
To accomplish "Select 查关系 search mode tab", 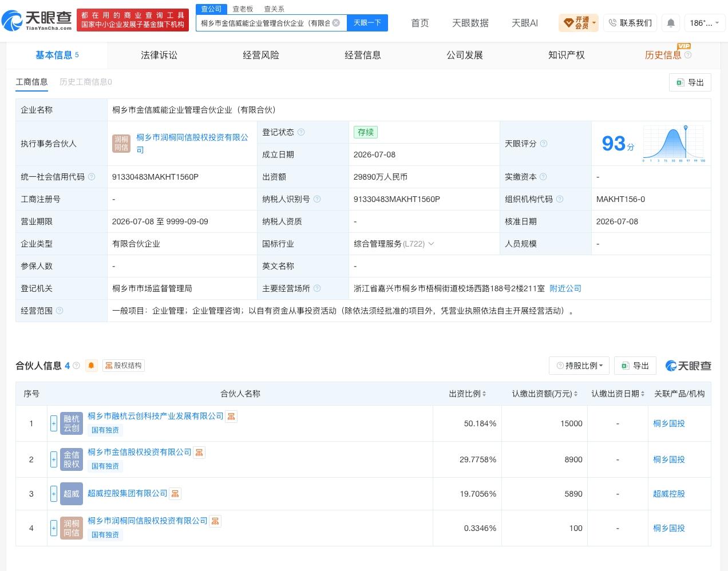I will click(274, 9).
